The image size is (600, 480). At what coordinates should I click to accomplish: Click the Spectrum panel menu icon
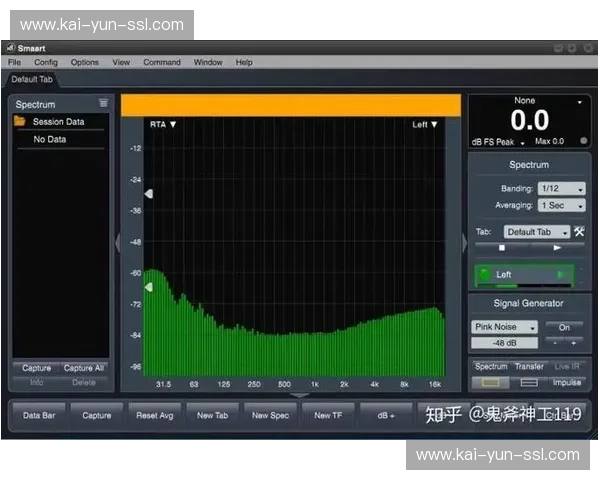pyautogui.click(x=103, y=104)
